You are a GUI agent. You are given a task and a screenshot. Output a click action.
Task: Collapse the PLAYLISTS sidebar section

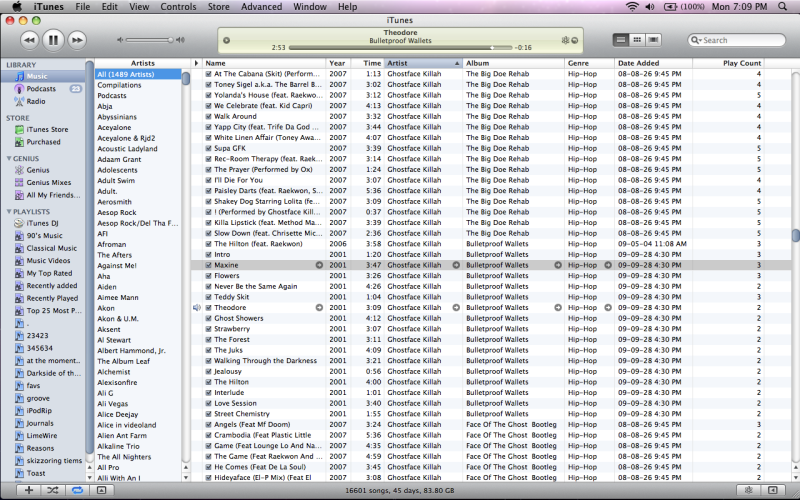tap(9, 211)
